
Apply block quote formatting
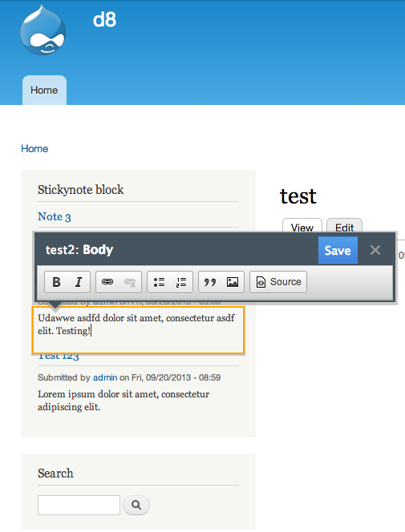coord(210,282)
